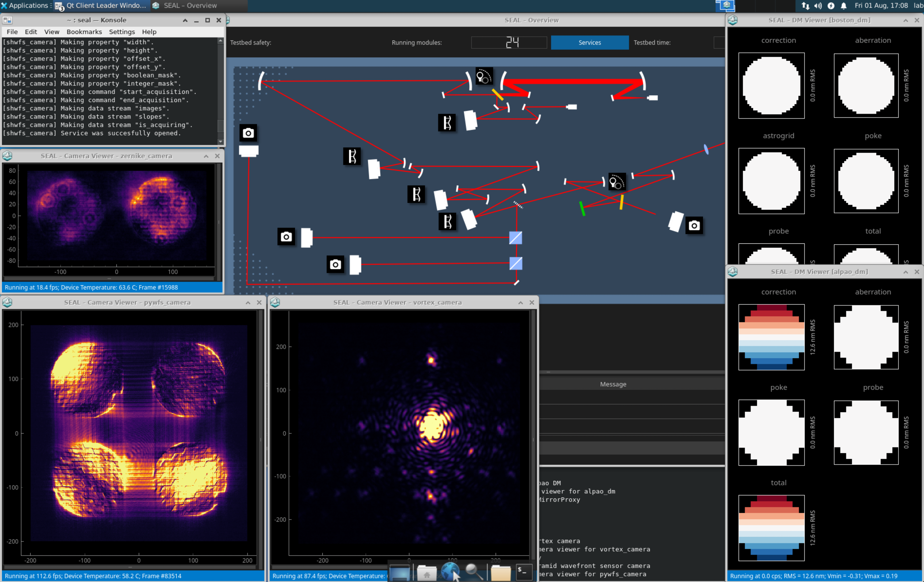Shade the zernike_camera viewer window

point(206,156)
